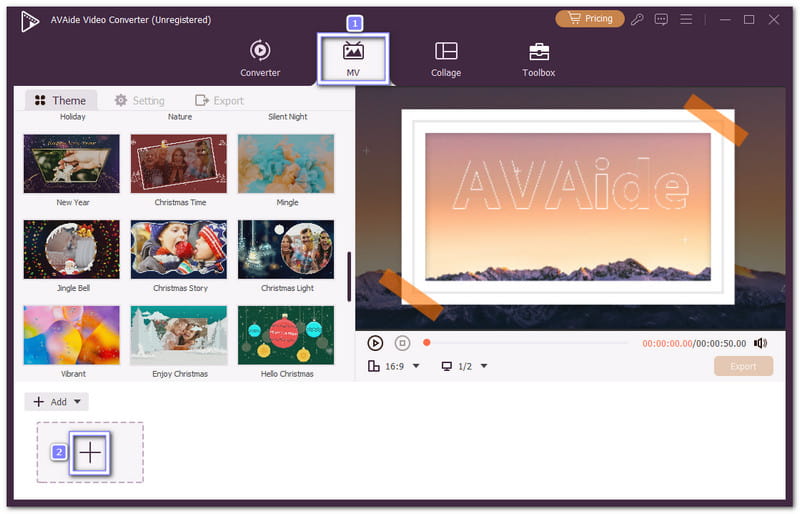Open the Toolbox module
Screen dimensions: 800x514
click(x=539, y=58)
